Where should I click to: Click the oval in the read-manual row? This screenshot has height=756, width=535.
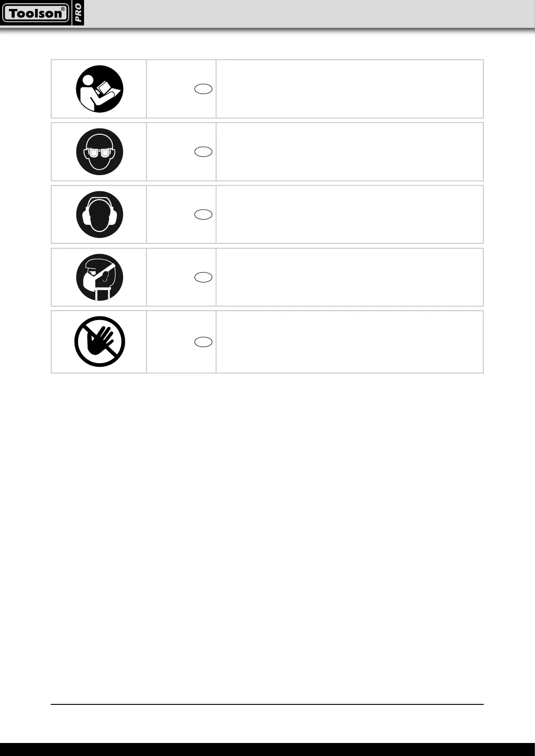[x=203, y=89]
